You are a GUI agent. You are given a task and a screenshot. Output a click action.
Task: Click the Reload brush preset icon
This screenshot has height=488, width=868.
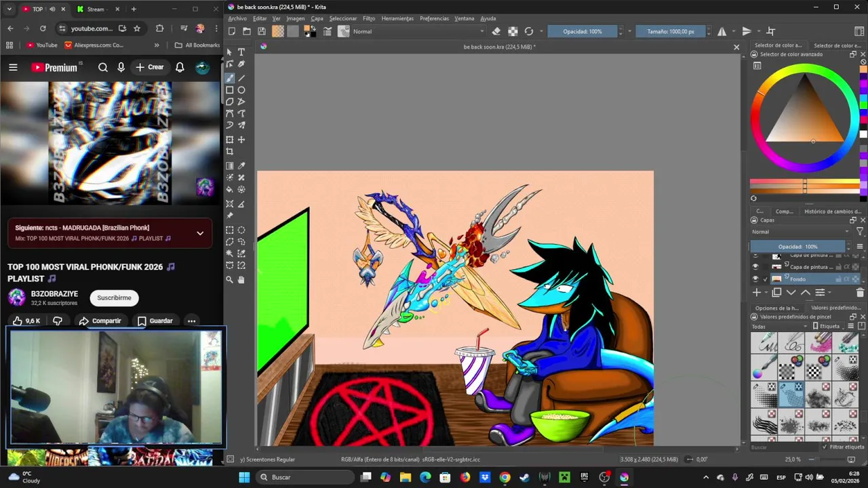pos(529,31)
